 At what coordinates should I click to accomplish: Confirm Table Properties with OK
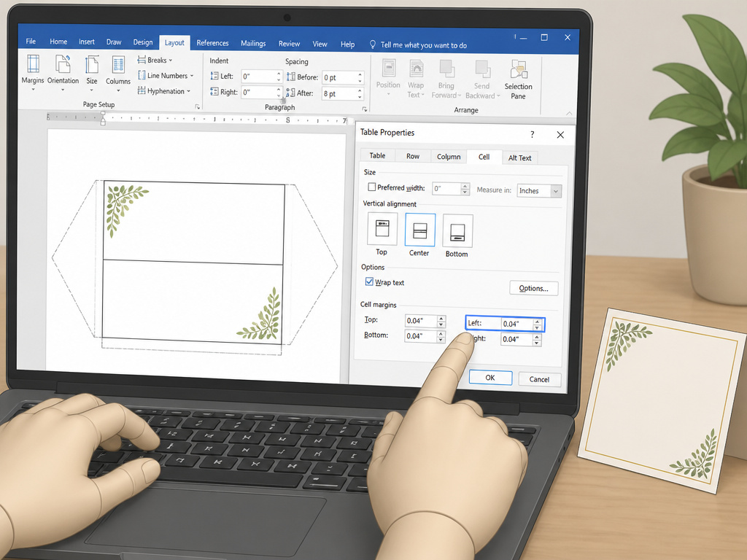(490, 378)
